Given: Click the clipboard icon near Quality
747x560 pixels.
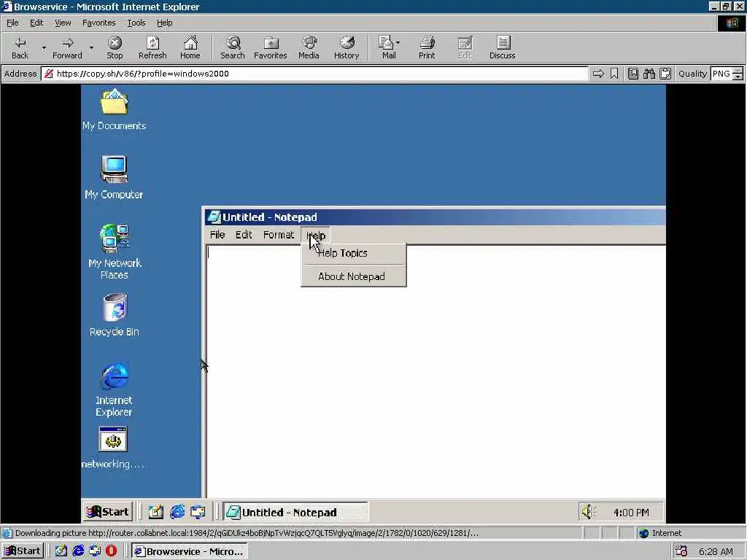Looking at the screenshot, I should click(665, 74).
